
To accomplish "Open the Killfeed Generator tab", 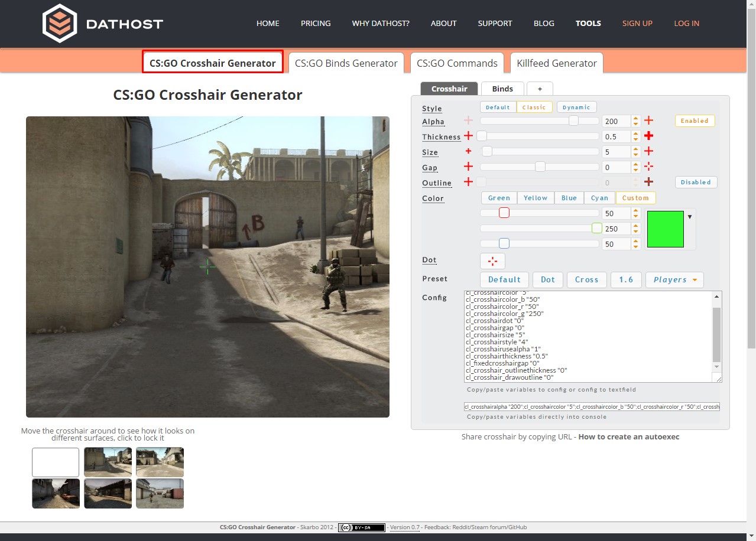I will pos(557,63).
